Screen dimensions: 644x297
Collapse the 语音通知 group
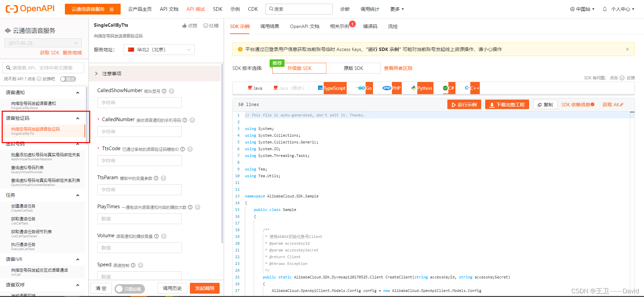tap(78, 93)
